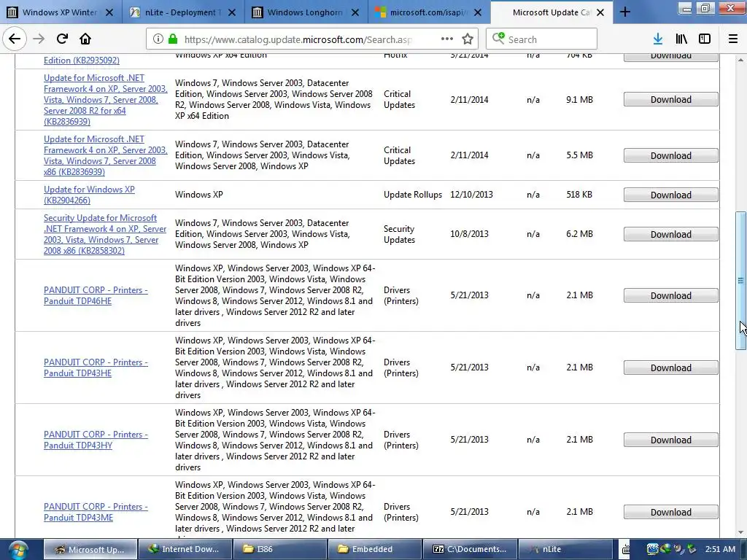The height and width of the screenshot is (560, 747).
Task: Download the Panduit TDP43HE driver
Action: pos(671,367)
